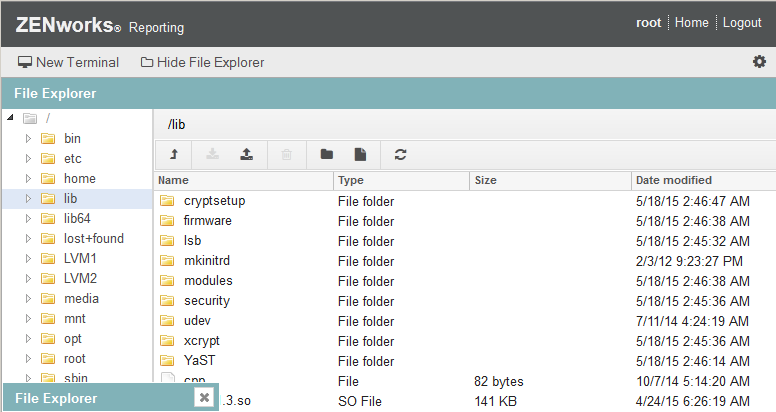Go to the Home link

pos(691,23)
